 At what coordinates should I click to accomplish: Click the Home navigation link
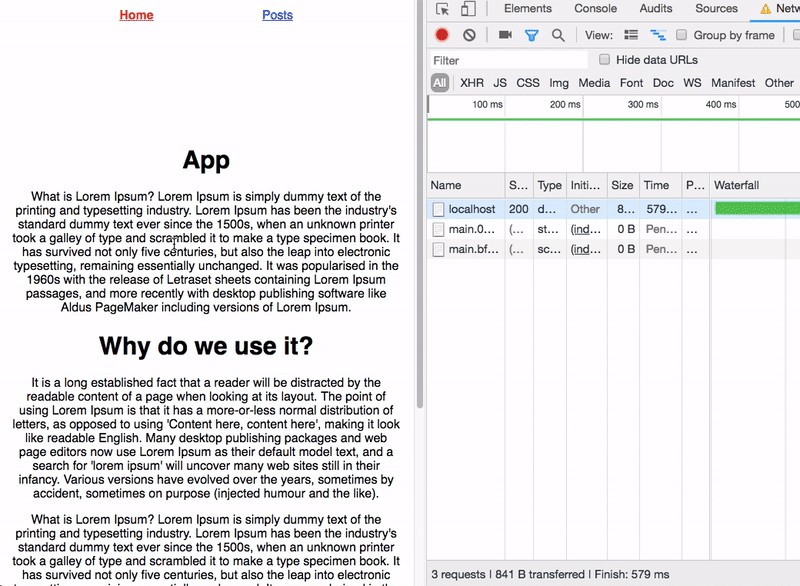tap(134, 14)
